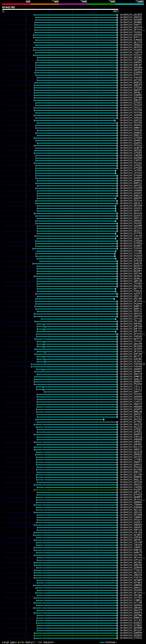This screenshot has width=146, height=644.
Task: Click UniRef100_P52908 hit name
Action: tap(131, 384)
